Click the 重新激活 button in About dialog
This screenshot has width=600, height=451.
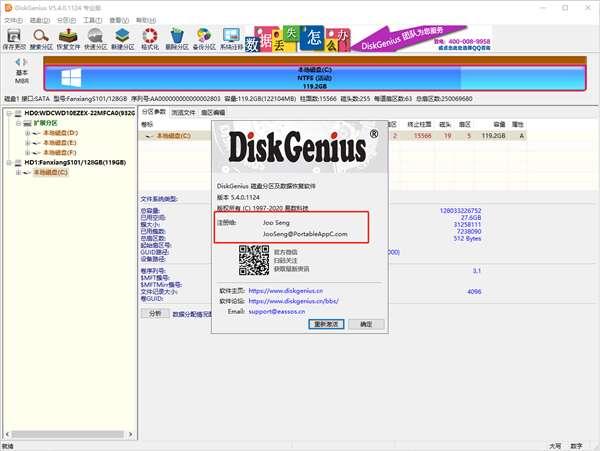pyautogui.click(x=326, y=324)
